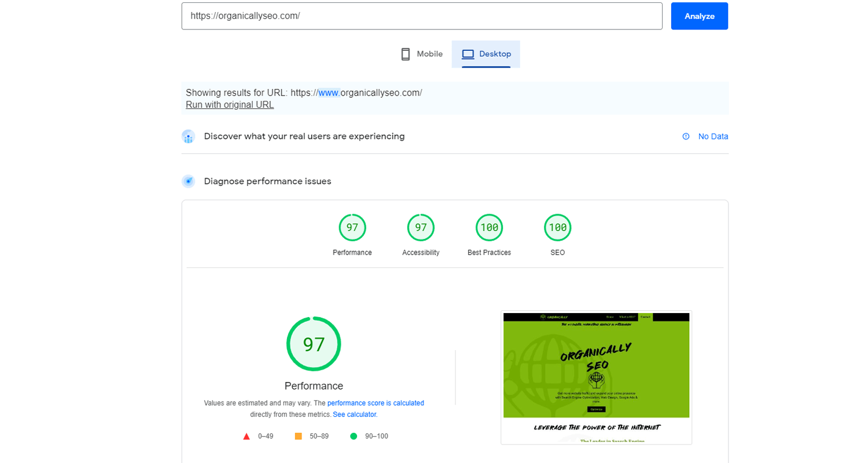Toggle the green 90-100 score legend marker

(354, 436)
